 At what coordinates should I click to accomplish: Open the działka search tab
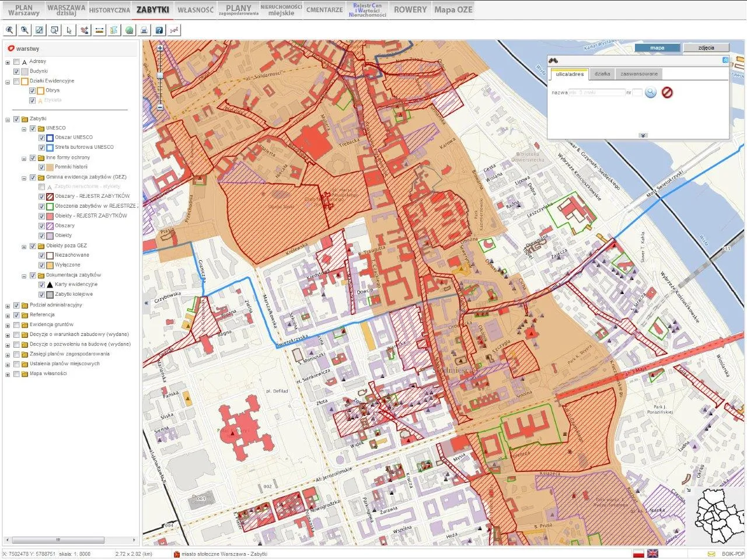[602, 74]
